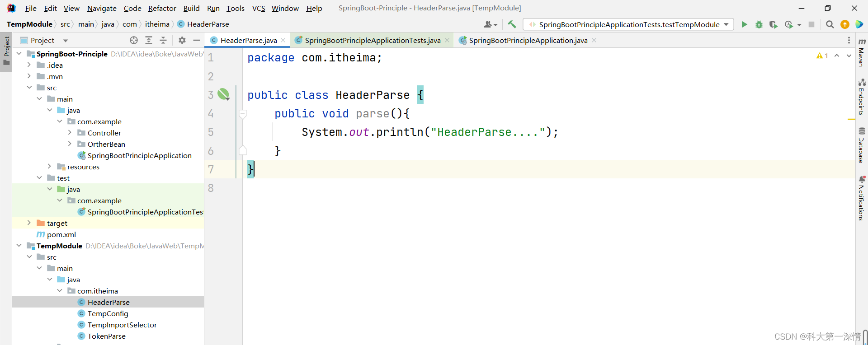Expand all in Project panel

[x=149, y=40]
